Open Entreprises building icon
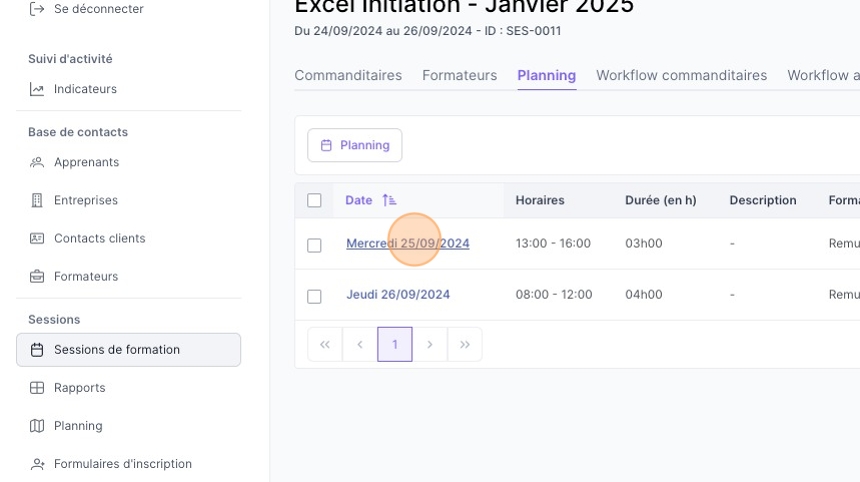860x482 pixels. (37, 200)
